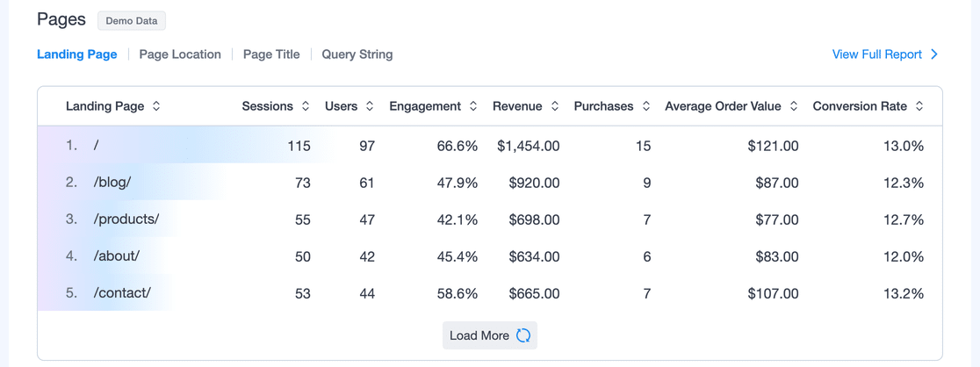This screenshot has height=367, width=980.
Task: Click the Demo Data badge
Action: (131, 20)
